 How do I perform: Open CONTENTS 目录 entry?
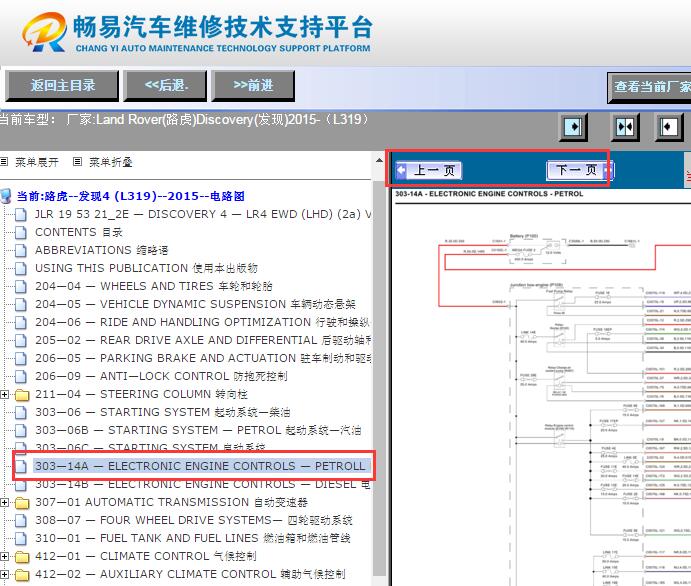[x=79, y=232]
